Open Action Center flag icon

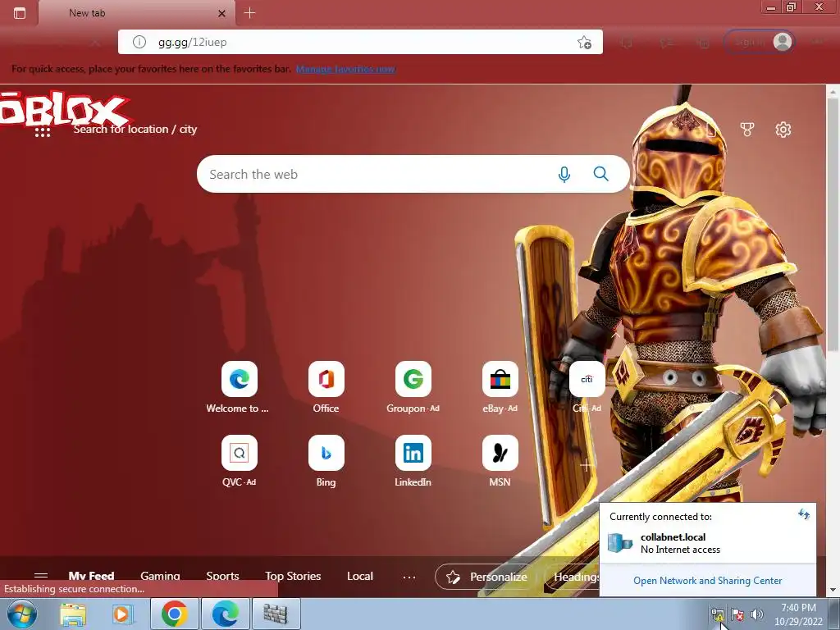(737, 614)
